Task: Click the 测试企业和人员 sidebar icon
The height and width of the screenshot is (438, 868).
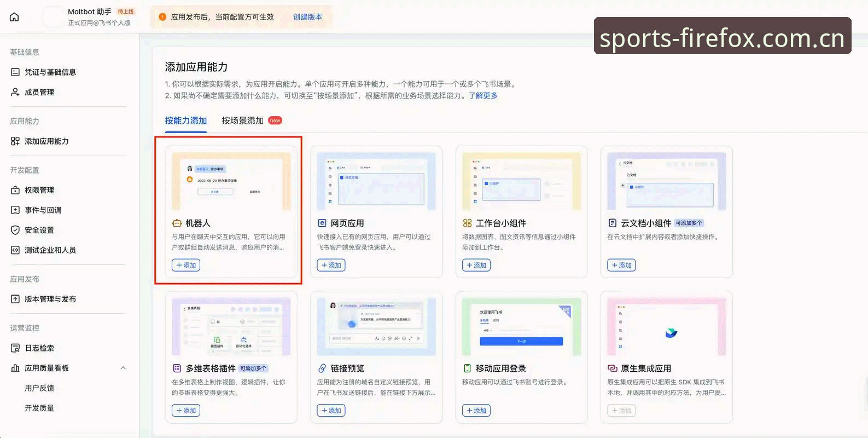Action: click(x=15, y=250)
